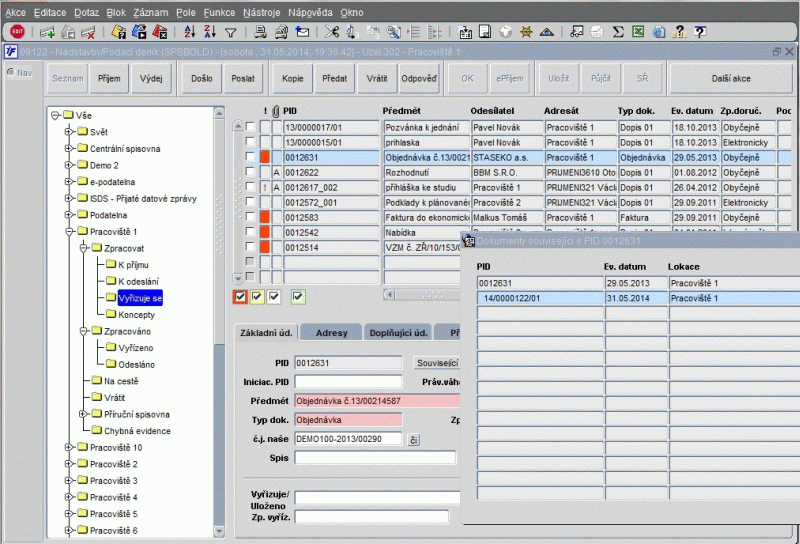Expand the Příruční spisovna tree node
Image resolution: width=800 pixels, height=544 pixels.
[x=82, y=413]
